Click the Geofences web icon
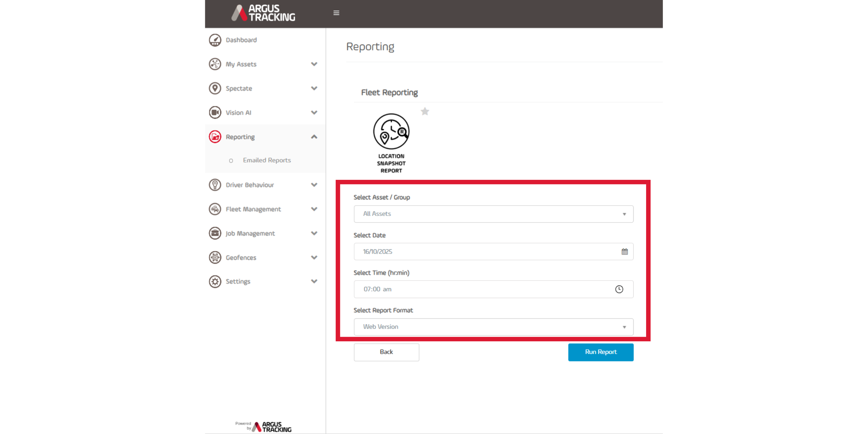This screenshot has width=868, height=434. click(215, 257)
